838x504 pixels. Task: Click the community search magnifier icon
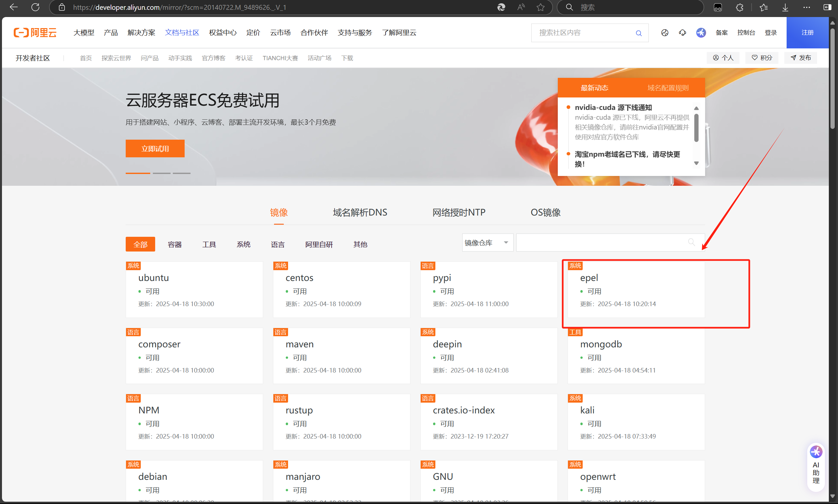(639, 33)
